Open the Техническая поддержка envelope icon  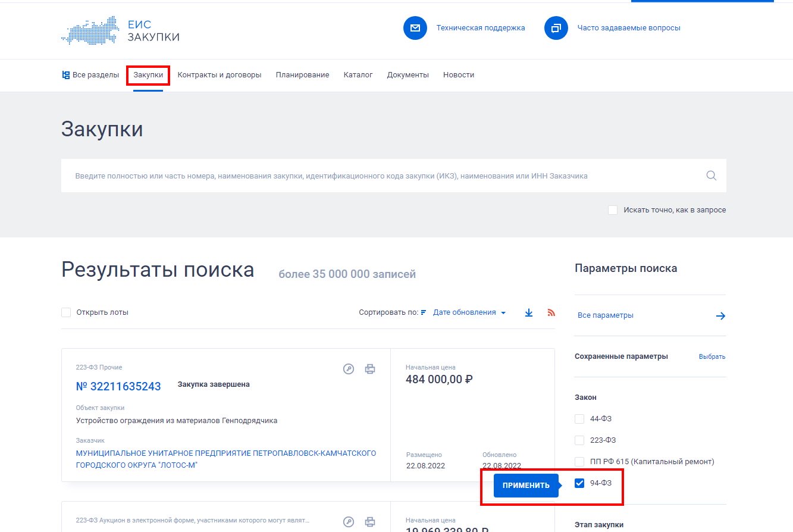click(415, 28)
